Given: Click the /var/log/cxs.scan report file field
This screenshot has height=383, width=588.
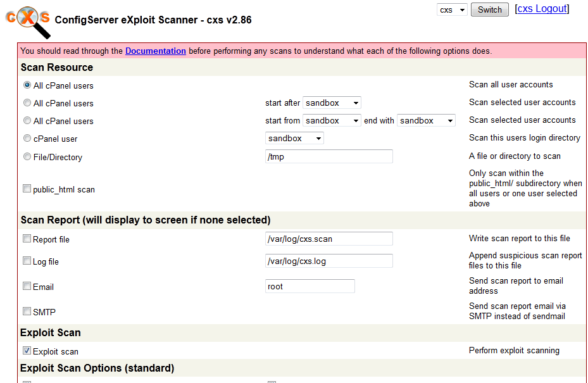Looking at the screenshot, I should click(329, 239).
